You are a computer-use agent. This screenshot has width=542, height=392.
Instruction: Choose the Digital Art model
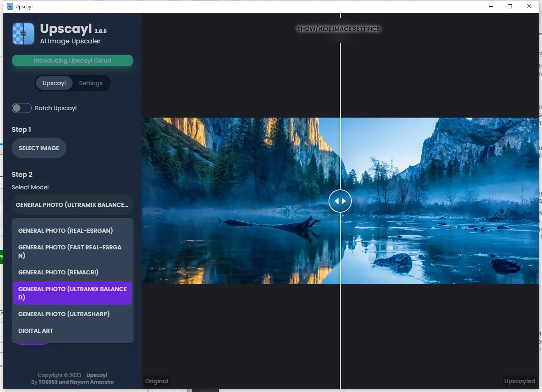click(x=36, y=331)
